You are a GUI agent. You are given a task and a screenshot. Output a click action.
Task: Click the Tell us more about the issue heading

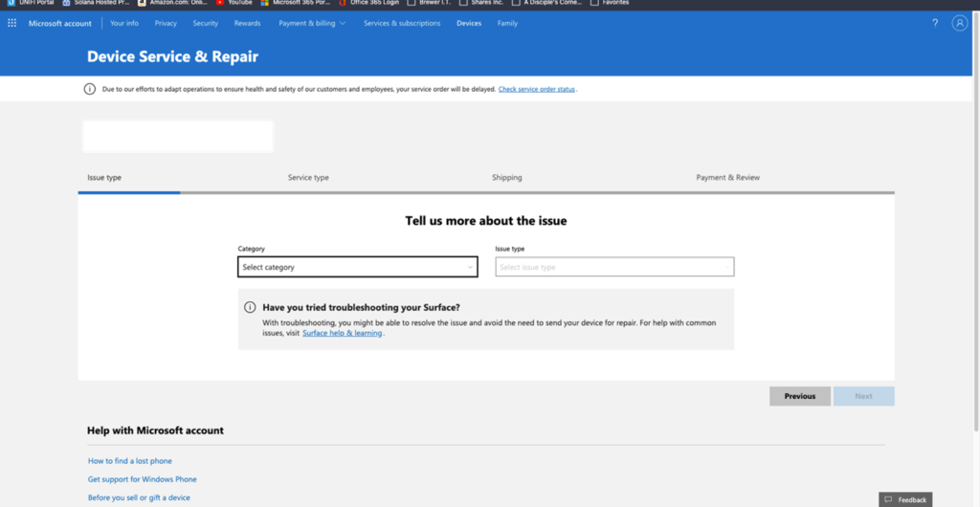[485, 220]
